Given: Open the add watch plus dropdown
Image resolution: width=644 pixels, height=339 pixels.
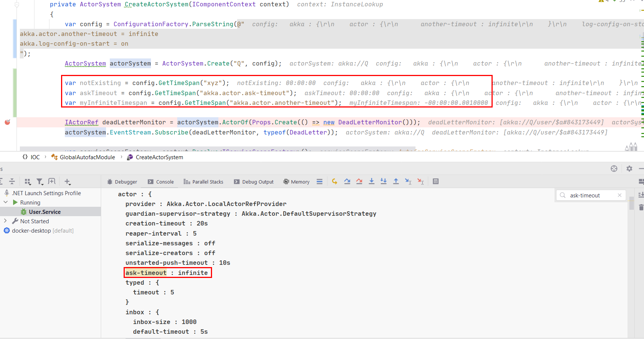Looking at the screenshot, I should 67,181.
